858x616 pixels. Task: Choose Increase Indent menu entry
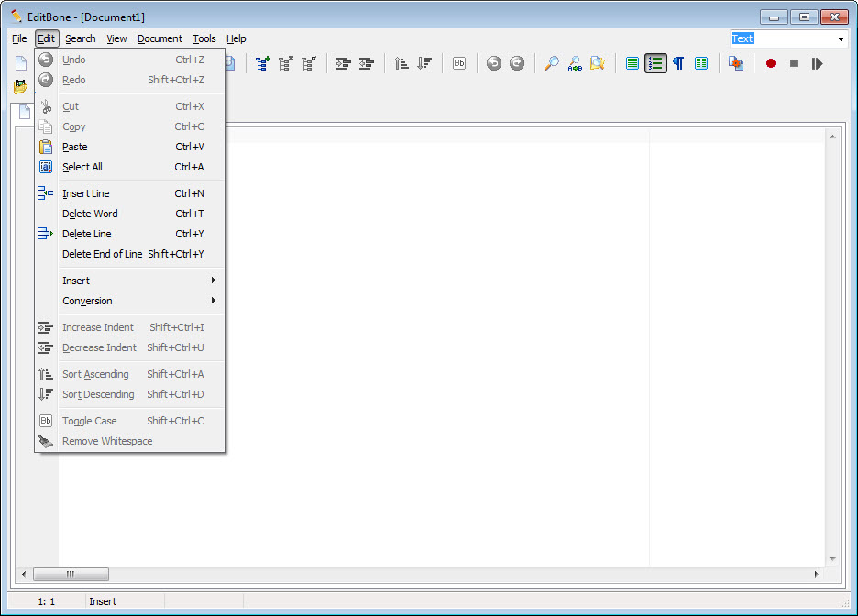click(129, 327)
